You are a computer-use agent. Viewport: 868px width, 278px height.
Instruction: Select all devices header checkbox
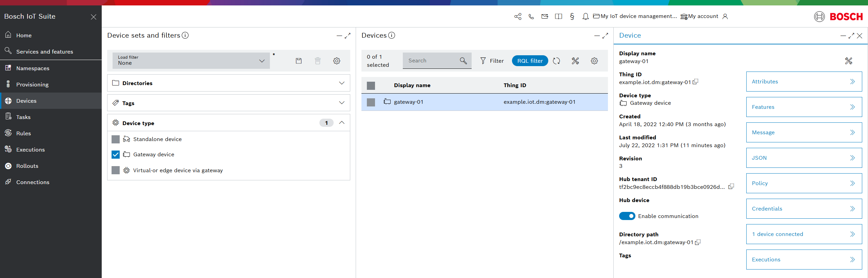point(371,86)
